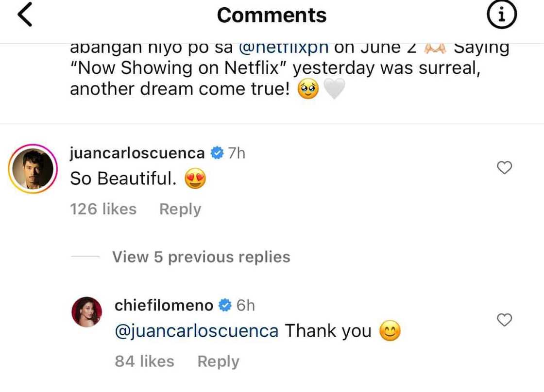
Task: Click the verified badge beside chiefilomeno
Action: point(224,306)
